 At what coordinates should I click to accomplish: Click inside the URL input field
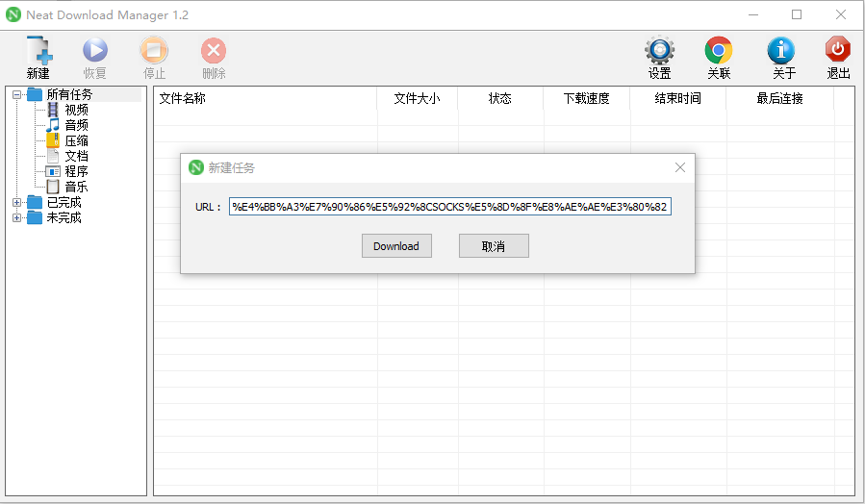pos(449,207)
